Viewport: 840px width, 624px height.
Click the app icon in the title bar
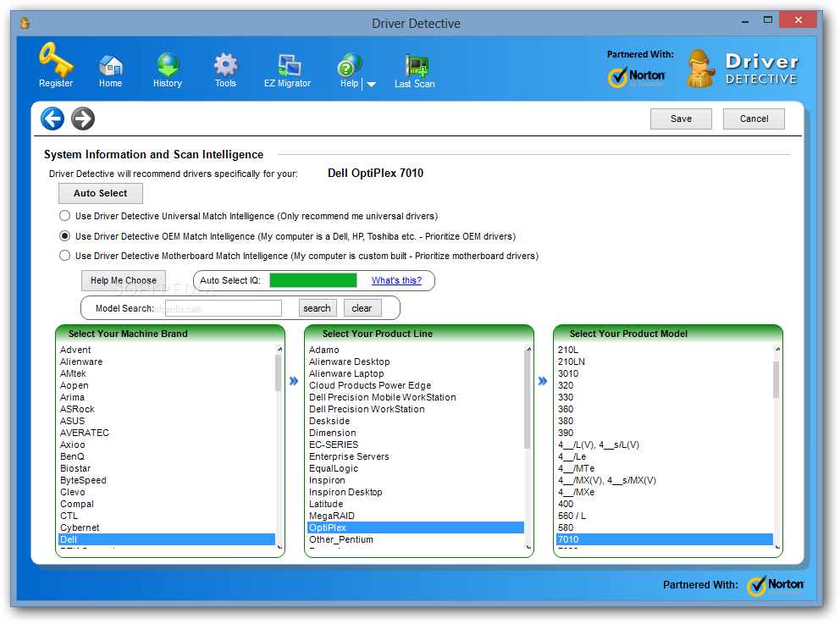click(x=25, y=23)
